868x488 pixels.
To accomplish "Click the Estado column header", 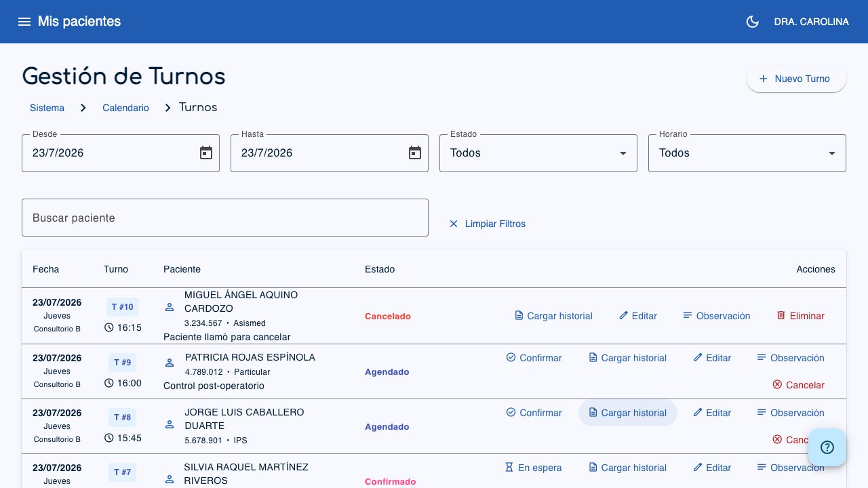I will 380,269.
